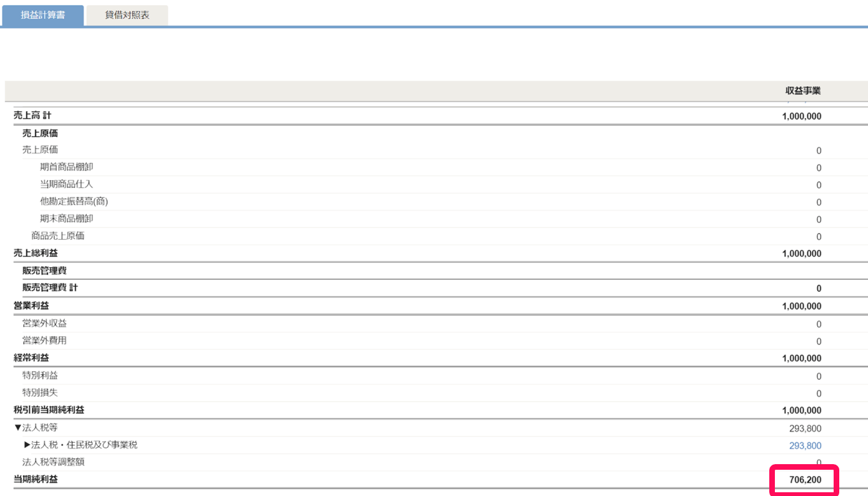Switch to the 貸借対照表 tab
Image resolution: width=868 pixels, height=496 pixels.
127,15
